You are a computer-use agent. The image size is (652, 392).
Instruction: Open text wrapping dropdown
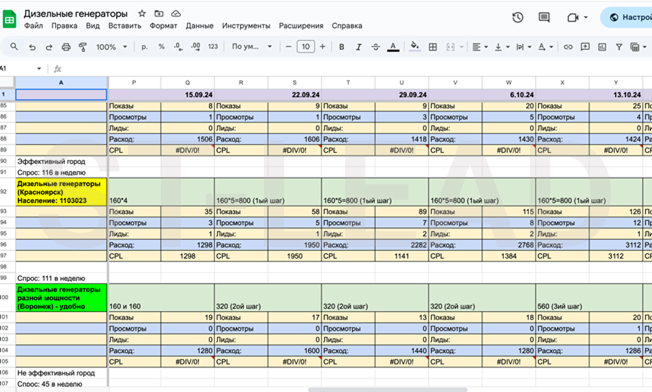(x=524, y=47)
